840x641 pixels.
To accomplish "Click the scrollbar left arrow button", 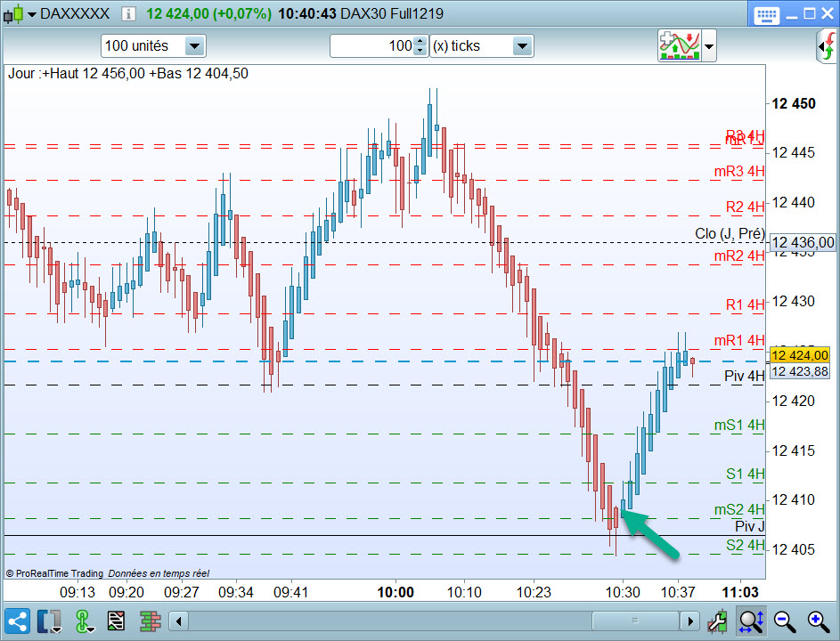I will 179,621.
